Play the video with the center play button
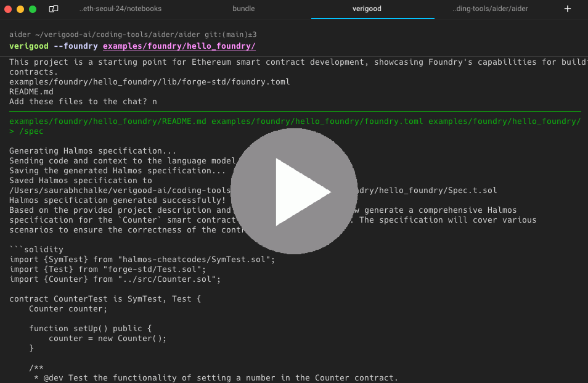Viewport: 588px width, 383px height. click(294, 191)
